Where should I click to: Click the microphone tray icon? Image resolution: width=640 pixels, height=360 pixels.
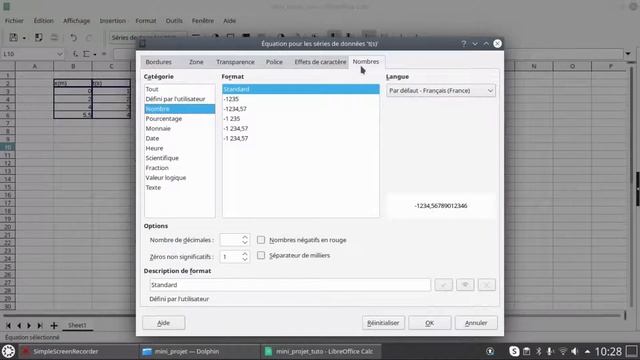point(550,351)
